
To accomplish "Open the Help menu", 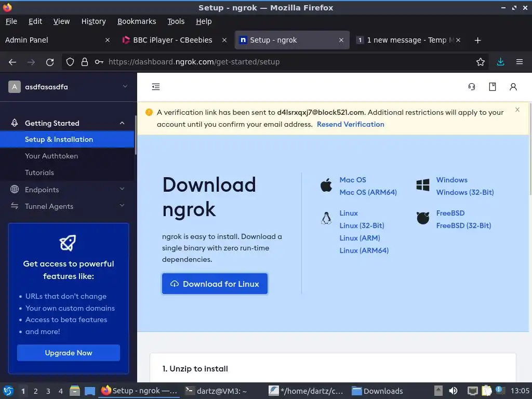I will pos(204,21).
